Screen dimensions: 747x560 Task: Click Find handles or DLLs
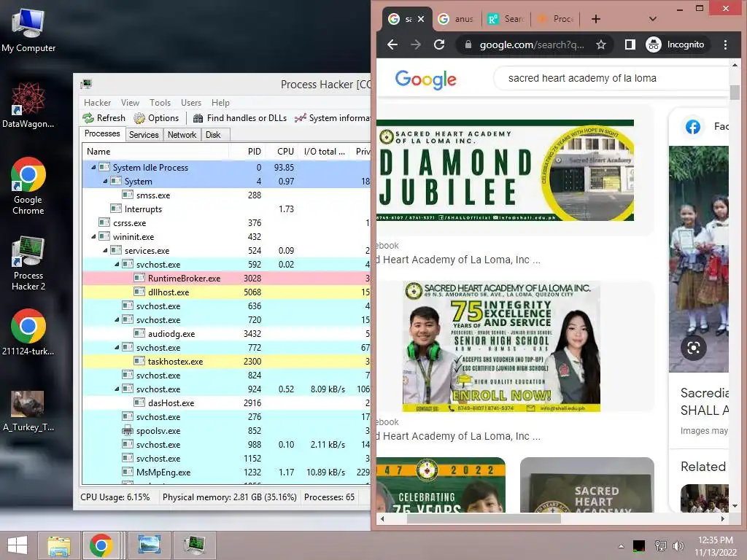point(240,118)
